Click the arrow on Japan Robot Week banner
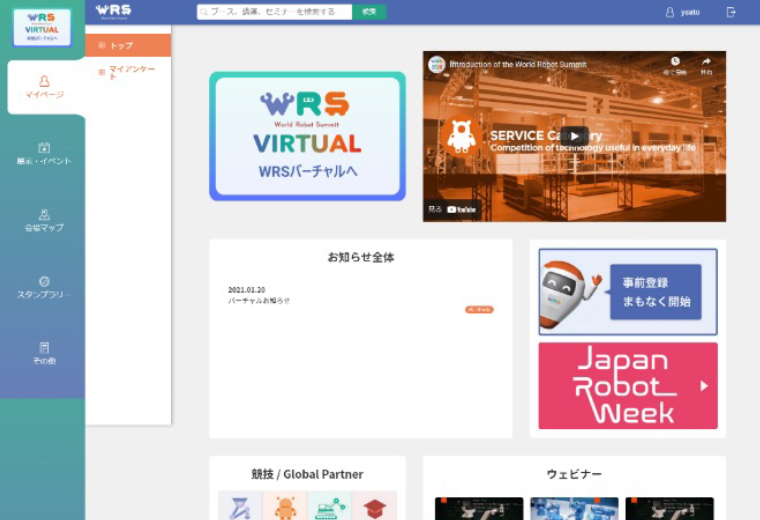This screenshot has width=760, height=520. (x=704, y=386)
